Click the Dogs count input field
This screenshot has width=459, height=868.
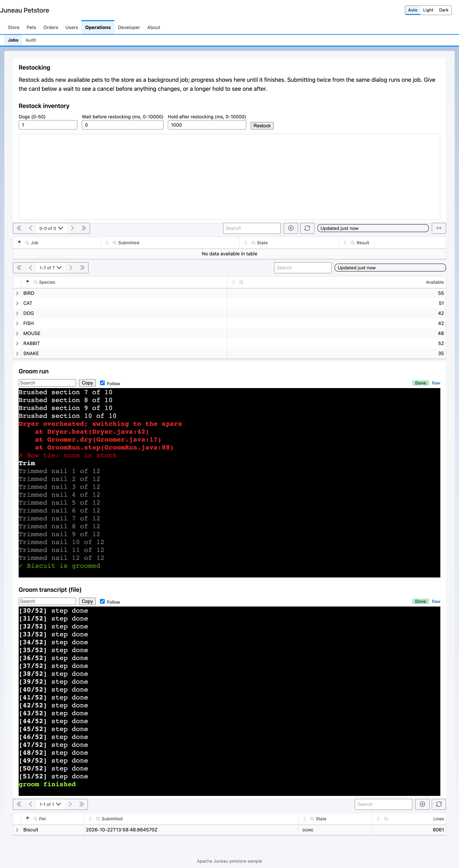click(48, 125)
